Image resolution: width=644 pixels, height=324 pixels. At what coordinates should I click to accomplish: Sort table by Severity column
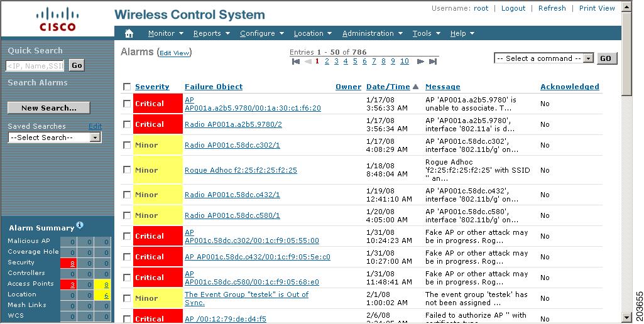coord(152,87)
